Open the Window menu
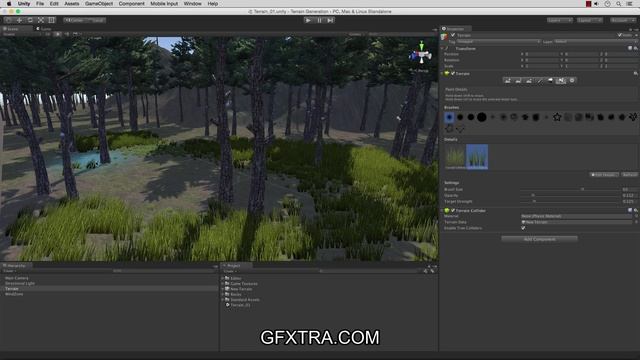The width and height of the screenshot is (640, 360). click(192, 4)
